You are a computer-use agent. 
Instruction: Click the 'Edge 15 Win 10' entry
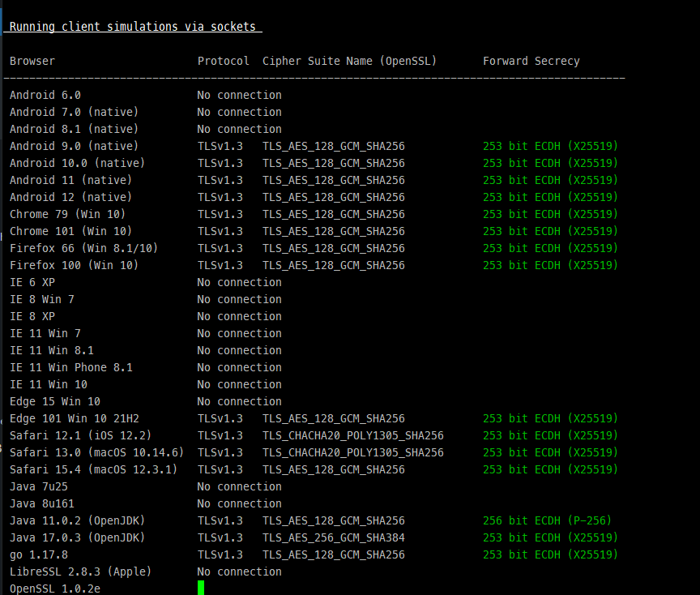click(x=55, y=401)
